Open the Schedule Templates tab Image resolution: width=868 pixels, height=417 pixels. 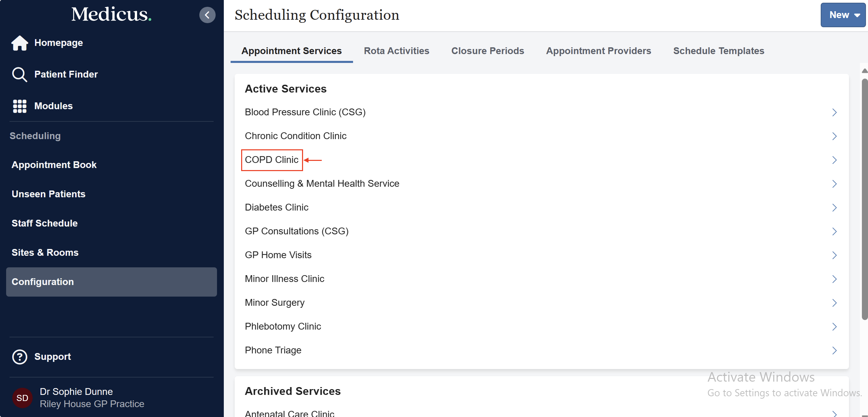coord(718,51)
